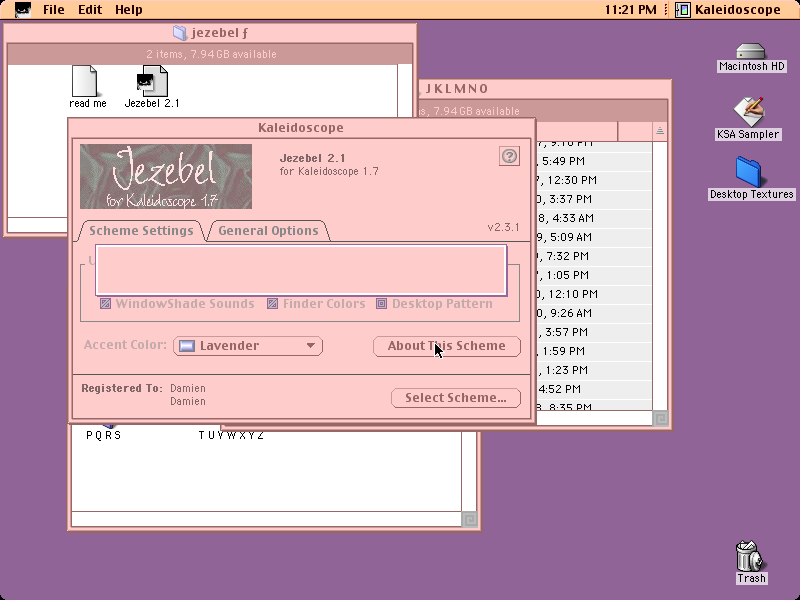Select the read me file icon
This screenshot has height=600, width=800.
[85, 81]
